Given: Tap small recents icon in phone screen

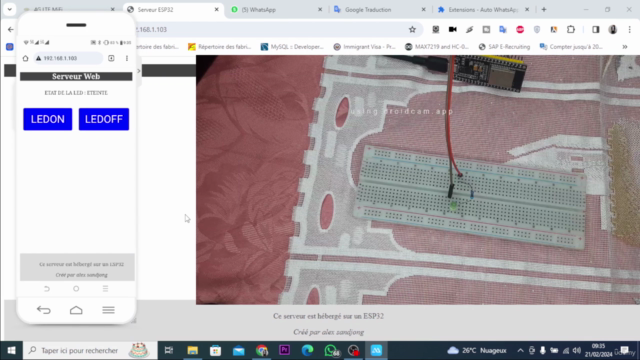Looking at the screenshot, I should point(105,289).
